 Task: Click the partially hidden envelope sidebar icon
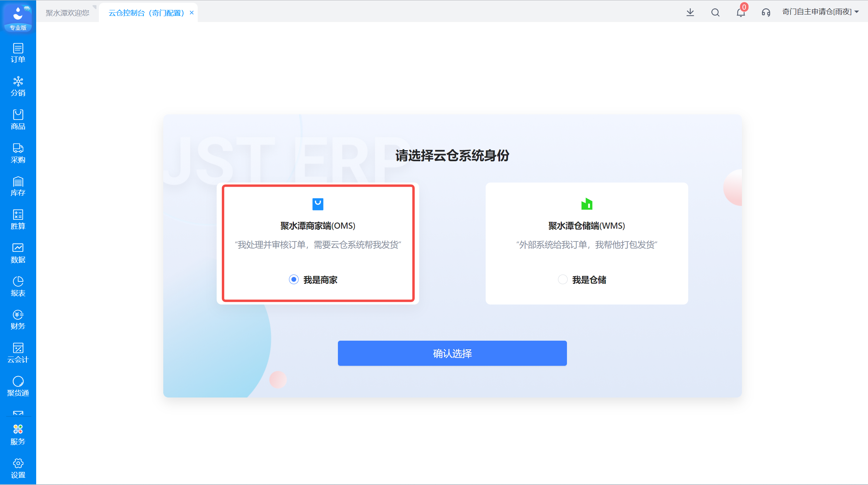point(18,413)
